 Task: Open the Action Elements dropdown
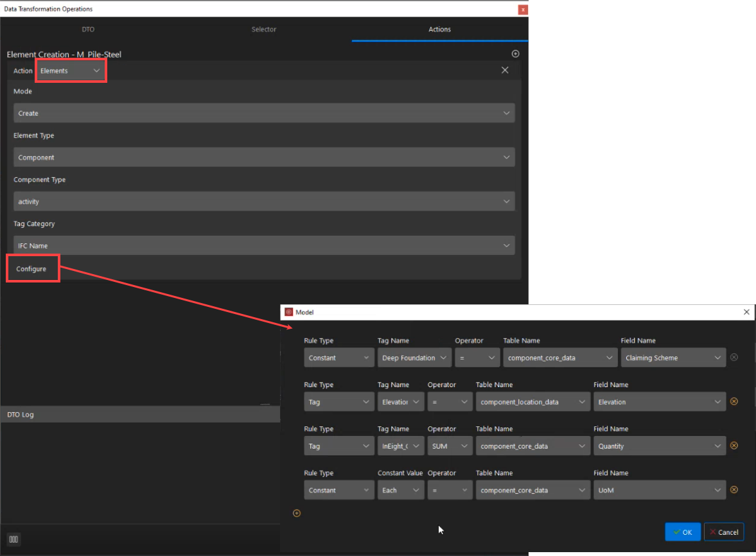[71, 71]
